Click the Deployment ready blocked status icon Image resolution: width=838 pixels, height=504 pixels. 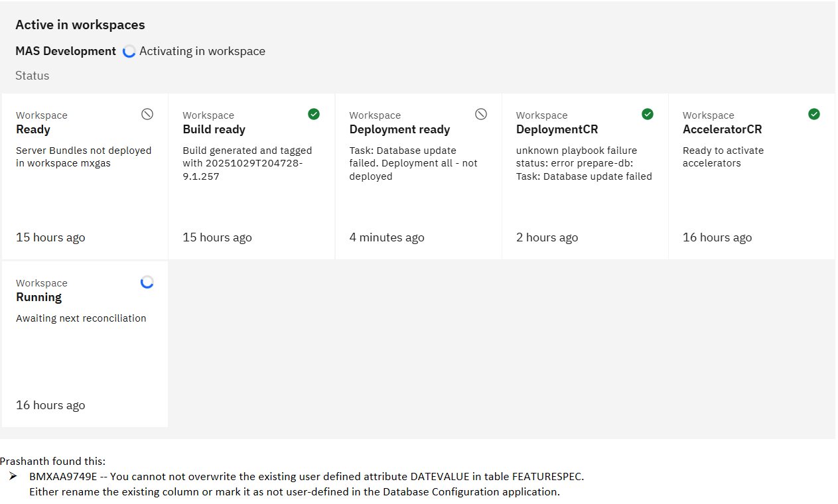click(481, 114)
